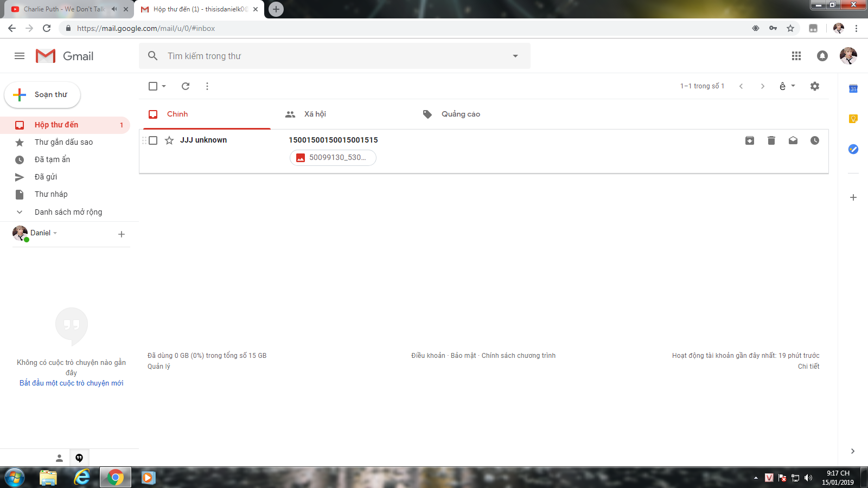Open Hangouts contacts person icon
This screenshot has height=488, width=868.
pos(60,458)
